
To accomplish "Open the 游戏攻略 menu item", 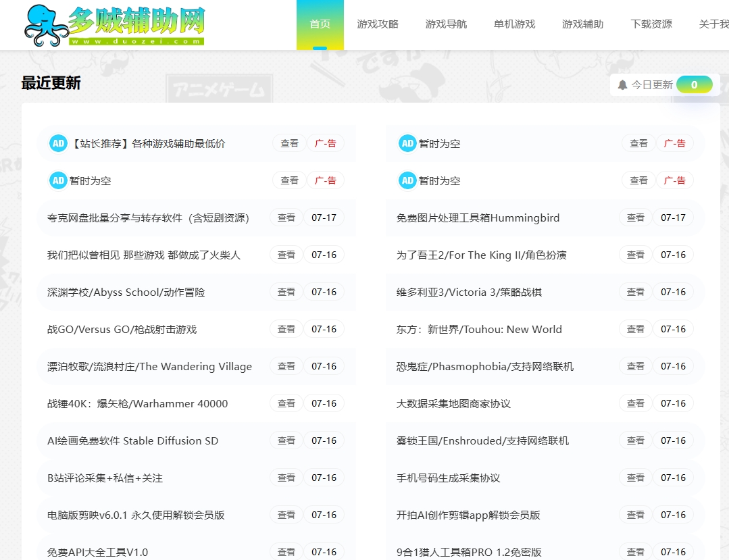I will [379, 24].
